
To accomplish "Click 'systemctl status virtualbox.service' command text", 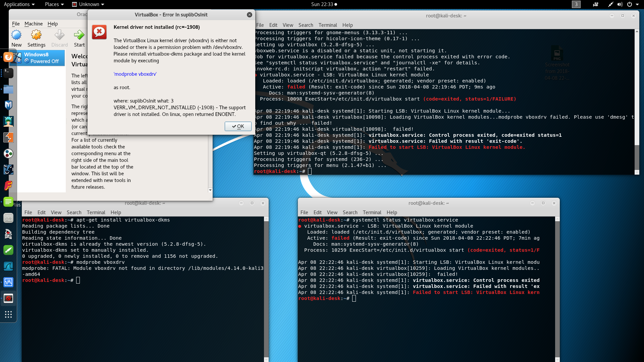I will click(x=405, y=220).
